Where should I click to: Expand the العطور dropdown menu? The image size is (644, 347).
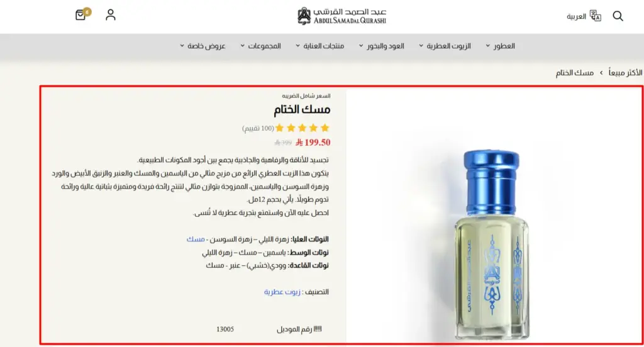click(x=500, y=46)
